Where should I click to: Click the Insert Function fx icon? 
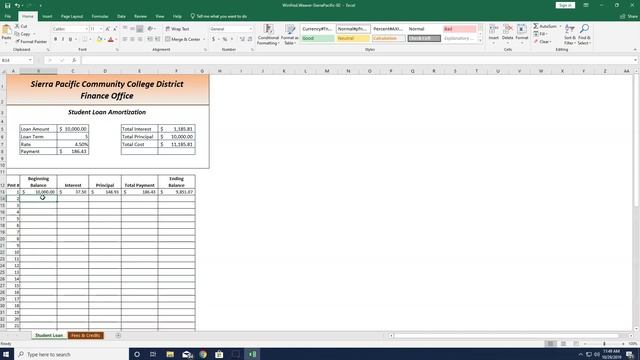[74, 60]
